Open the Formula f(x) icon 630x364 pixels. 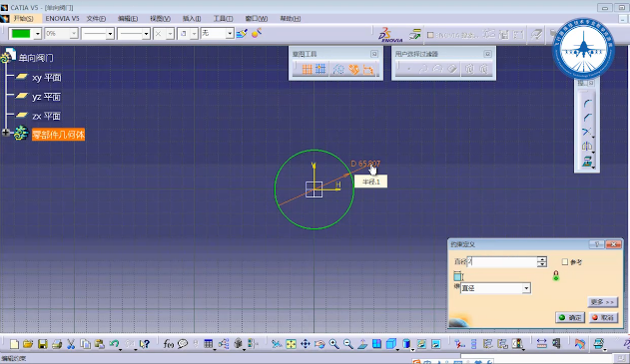[x=169, y=344]
